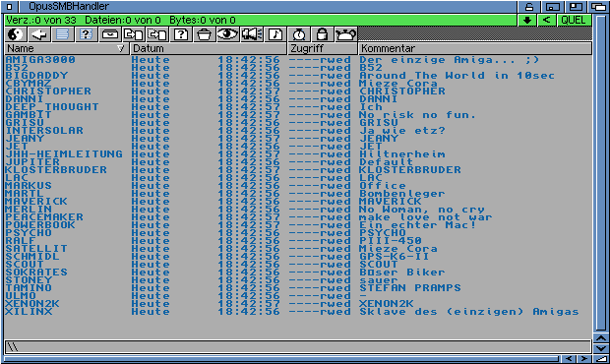The height and width of the screenshot is (364, 610).
Task: Click the loudspeaker play sound icon
Action: (x=252, y=34)
